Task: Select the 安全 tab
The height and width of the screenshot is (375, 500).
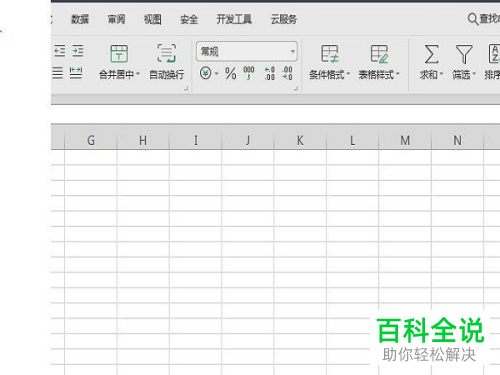Action: pyautogui.click(x=189, y=19)
